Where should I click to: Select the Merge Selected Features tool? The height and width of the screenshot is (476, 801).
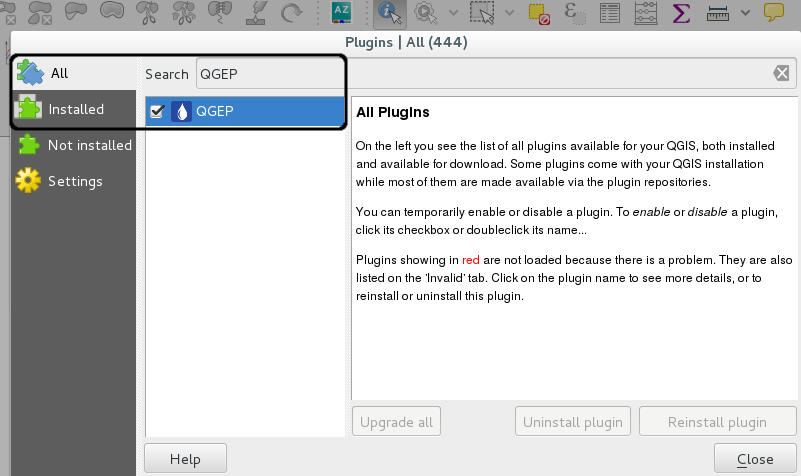(x=220, y=12)
